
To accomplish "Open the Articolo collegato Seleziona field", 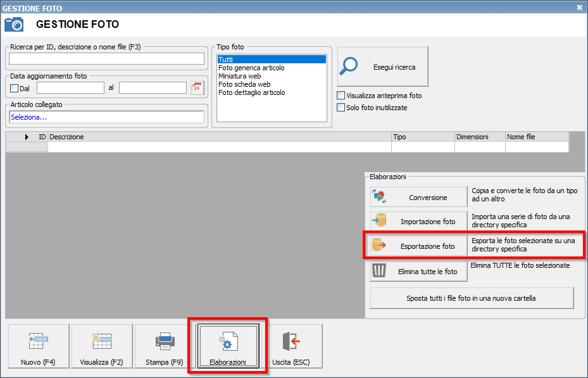I will pos(106,117).
